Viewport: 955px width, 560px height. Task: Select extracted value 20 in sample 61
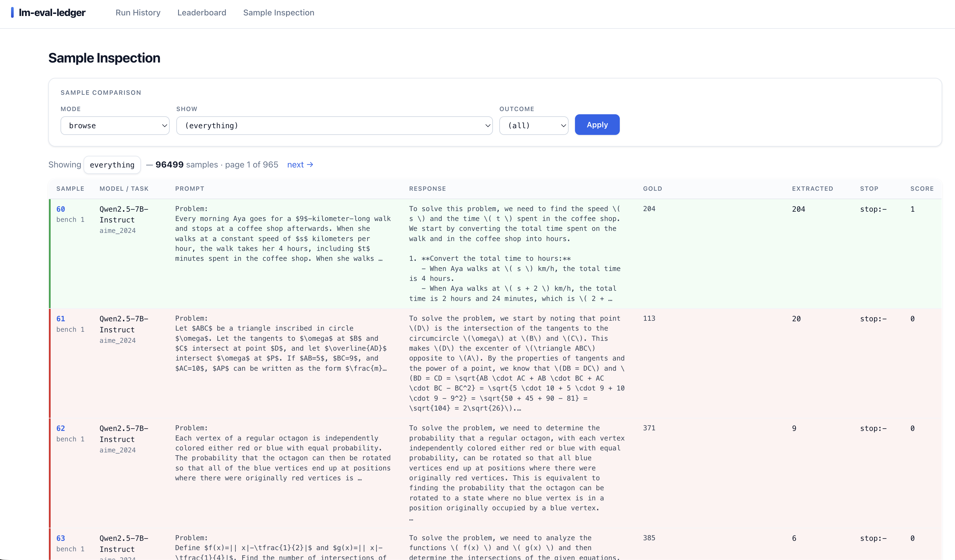coord(796,319)
